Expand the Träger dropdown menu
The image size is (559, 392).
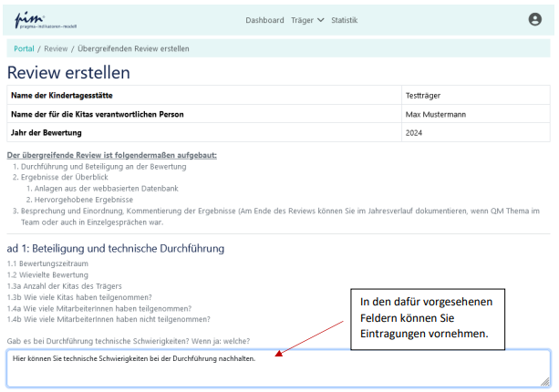[x=307, y=20]
